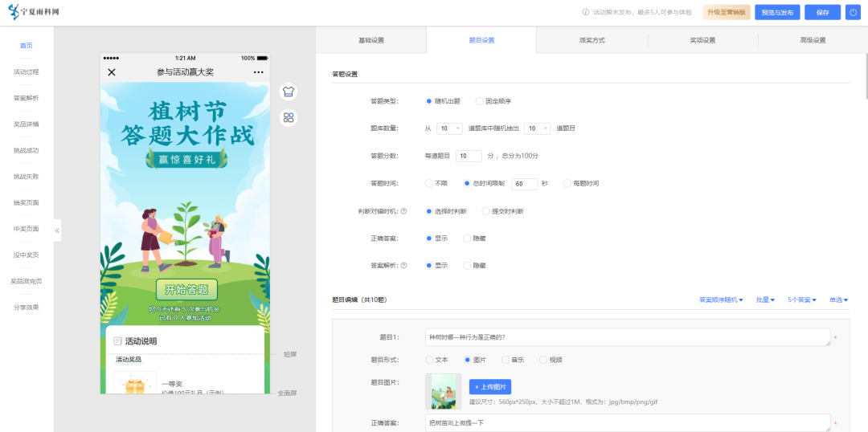The width and height of the screenshot is (868, 432).
Task: Select 显示 for 正确答案
Action: point(428,238)
